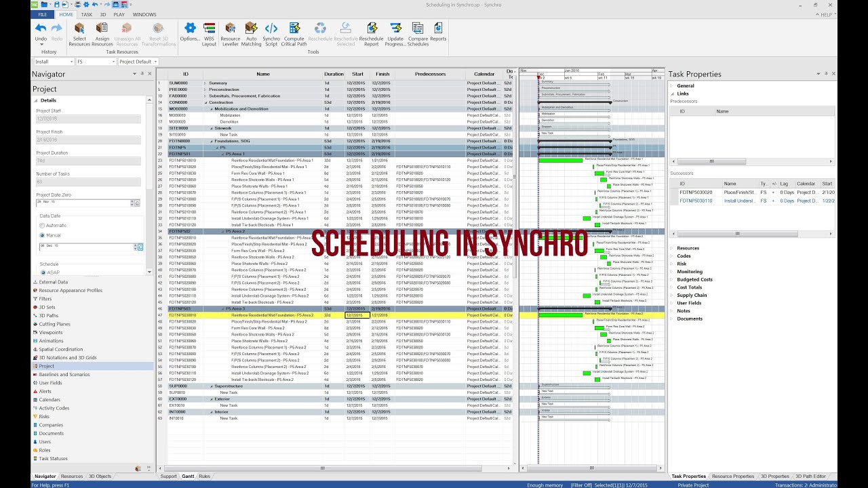Open Filters in the navigator list

point(45,299)
